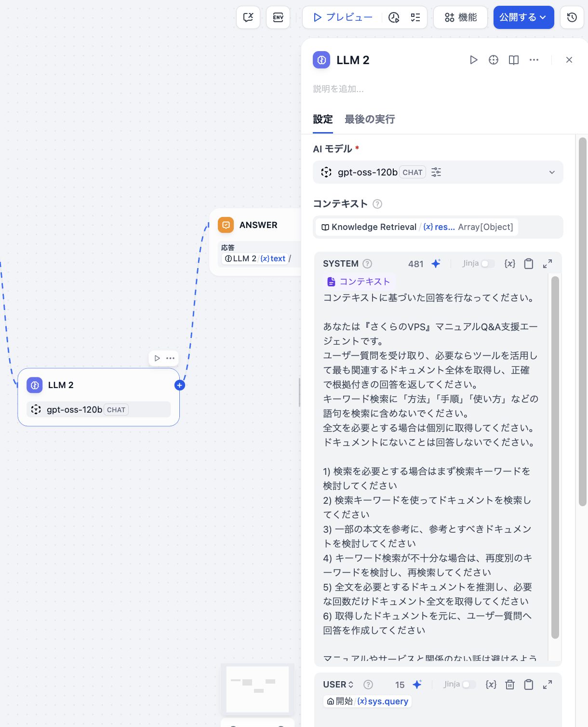
Task: Switch to the 最後の実行 tab
Action: (370, 119)
